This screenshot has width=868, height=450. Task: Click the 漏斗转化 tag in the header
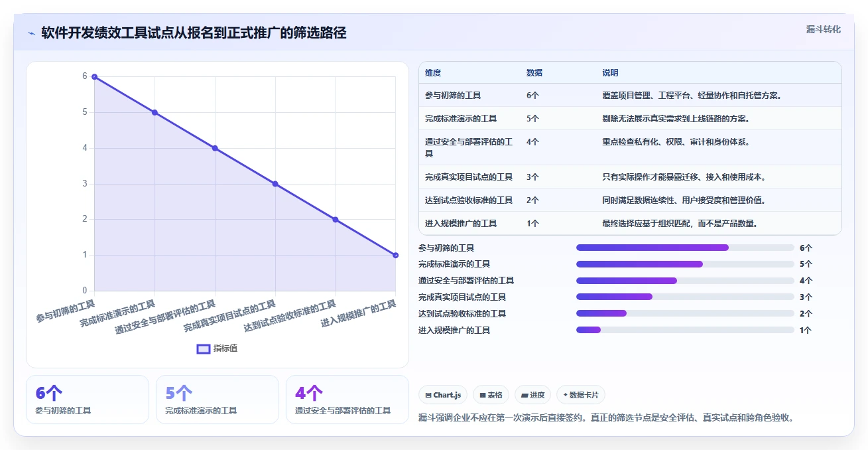point(824,30)
